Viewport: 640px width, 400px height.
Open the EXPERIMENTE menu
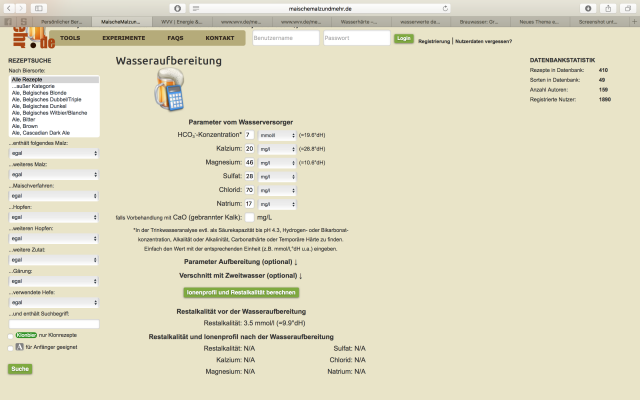(123, 37)
